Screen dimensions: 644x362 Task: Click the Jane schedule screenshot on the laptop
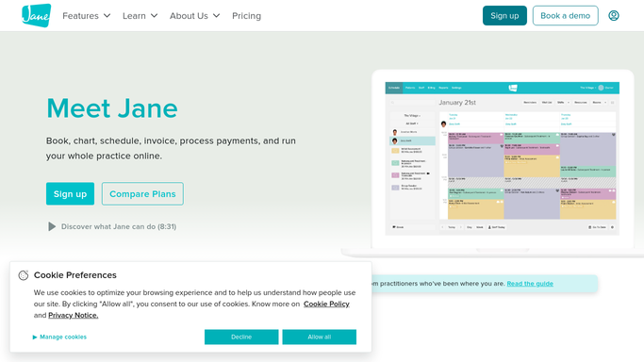pyautogui.click(x=502, y=158)
